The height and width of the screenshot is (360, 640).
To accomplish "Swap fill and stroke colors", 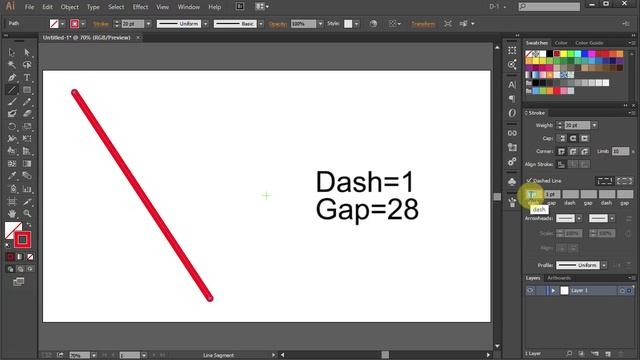I will pos(29,225).
